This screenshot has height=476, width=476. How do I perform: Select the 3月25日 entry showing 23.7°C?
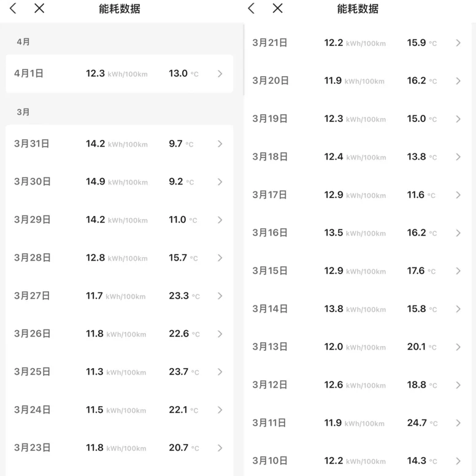pos(119,372)
